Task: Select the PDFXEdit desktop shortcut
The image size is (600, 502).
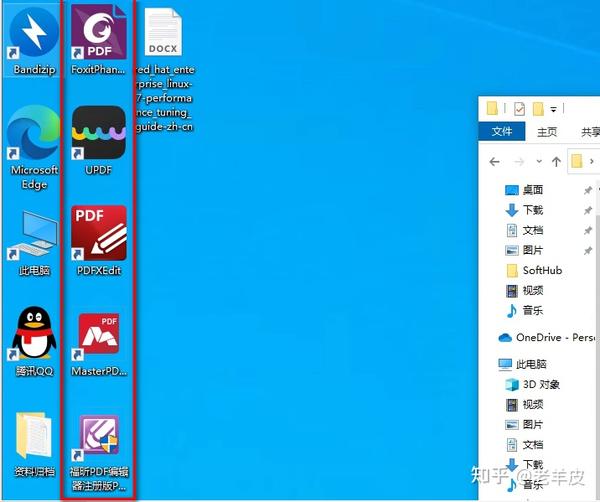Action: 99,240
